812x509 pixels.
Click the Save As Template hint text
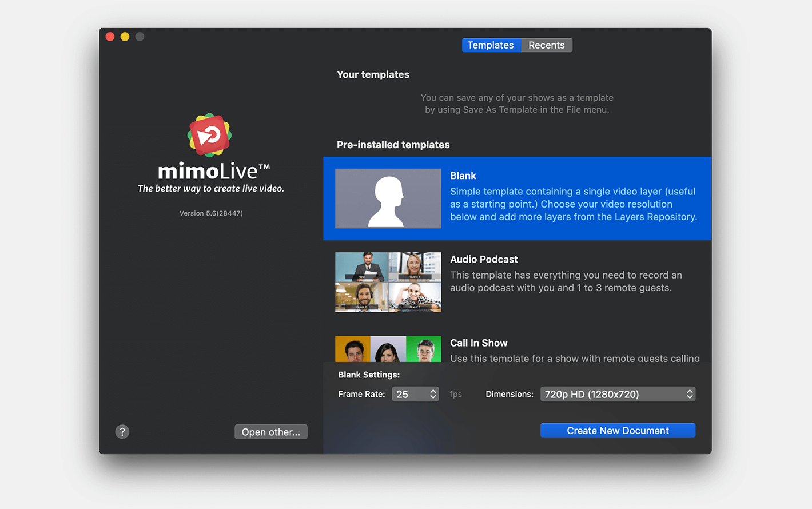(517, 104)
